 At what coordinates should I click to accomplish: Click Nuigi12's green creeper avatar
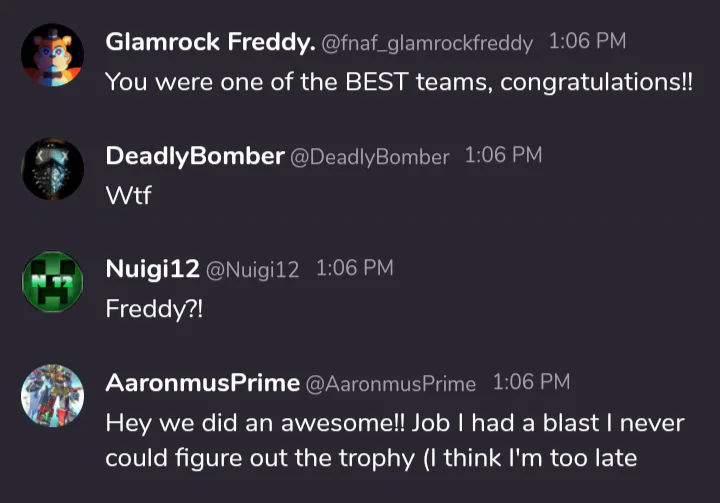coord(52,283)
